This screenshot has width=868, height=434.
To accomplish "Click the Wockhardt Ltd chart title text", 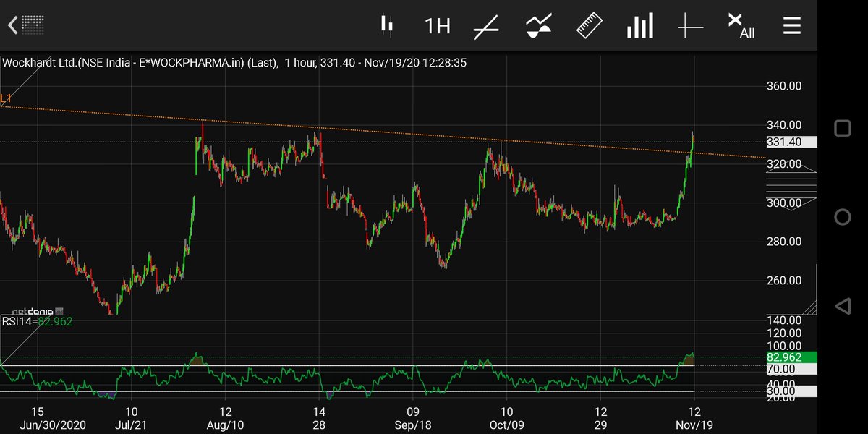I will [234, 63].
